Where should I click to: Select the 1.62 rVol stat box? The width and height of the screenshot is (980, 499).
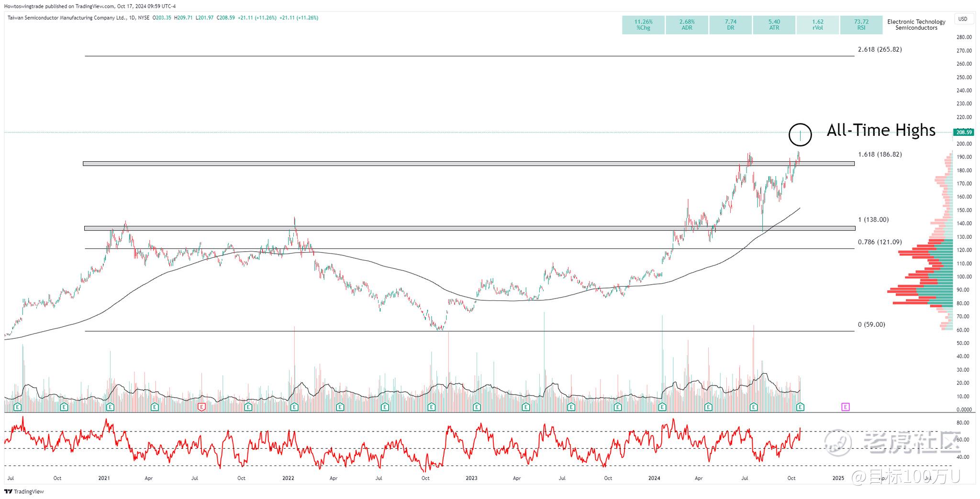pyautogui.click(x=817, y=25)
